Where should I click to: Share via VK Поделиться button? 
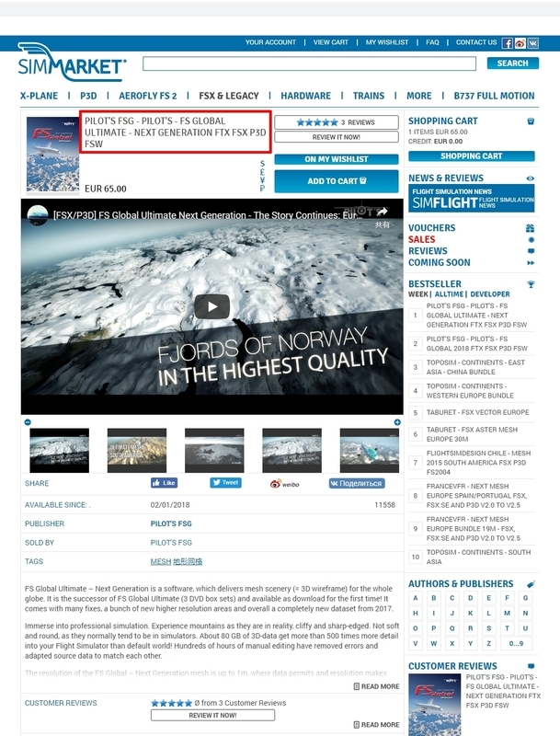[357, 484]
